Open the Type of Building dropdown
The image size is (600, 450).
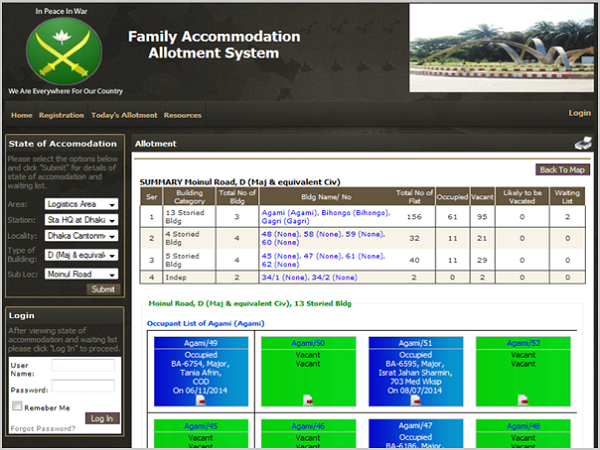81,255
